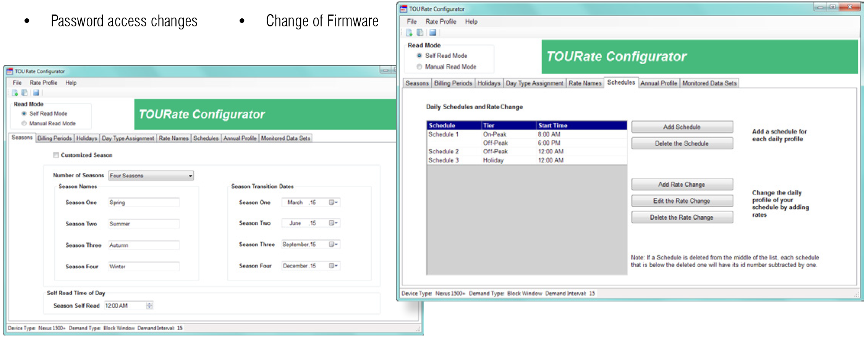Click the Season Four name field 'Winter'

click(x=144, y=266)
